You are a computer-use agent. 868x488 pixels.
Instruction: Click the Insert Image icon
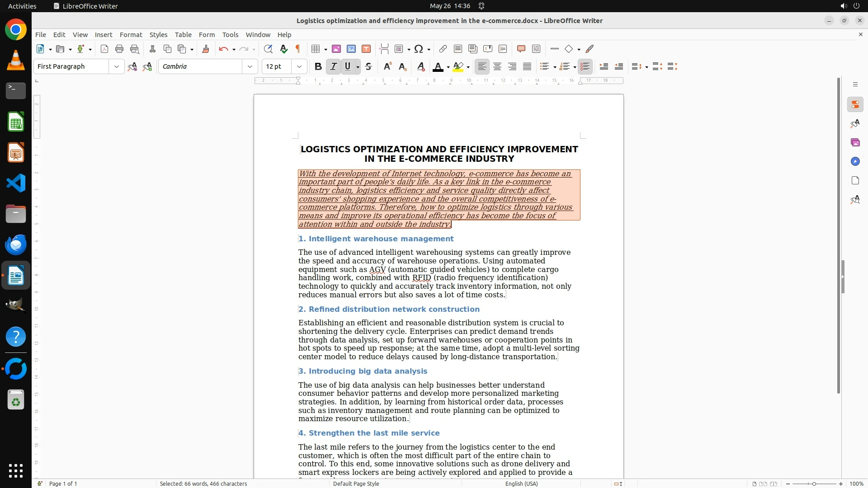point(336,49)
